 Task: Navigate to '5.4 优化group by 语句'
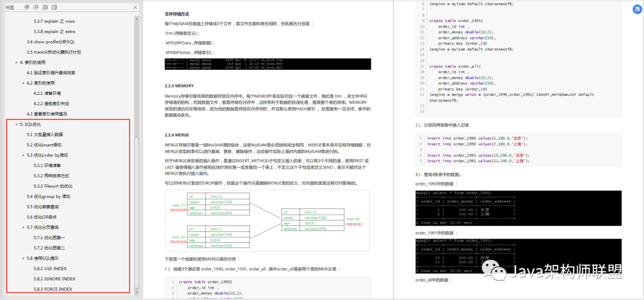point(48,196)
